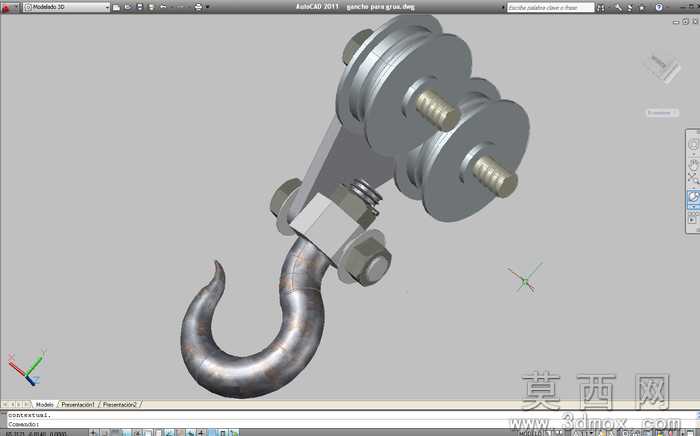Open the Modelado 3D workspace dropdown

(66, 7)
